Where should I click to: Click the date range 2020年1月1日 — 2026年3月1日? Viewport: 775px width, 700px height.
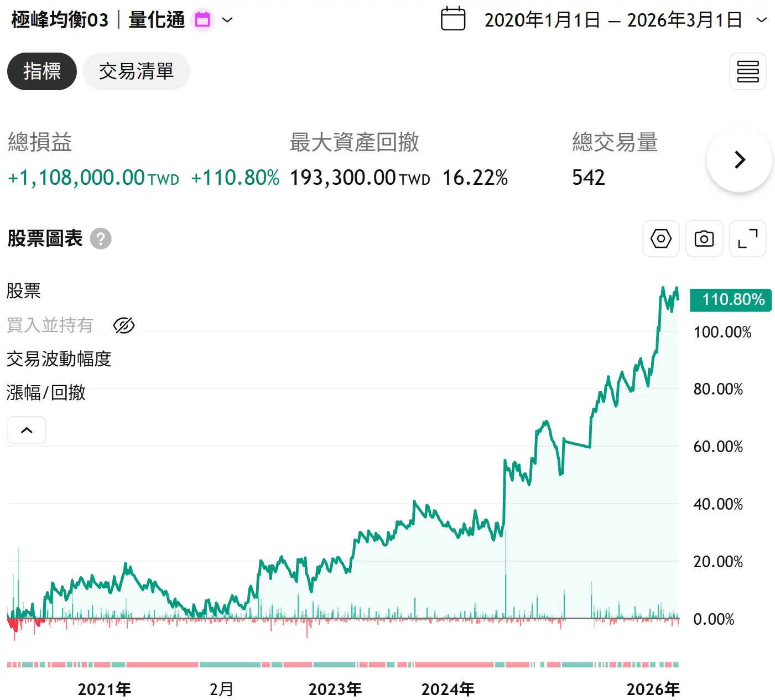pos(613,20)
